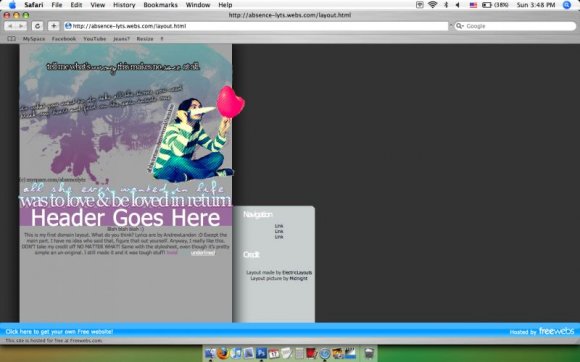This screenshot has height=362, width=580.
Task: Open the MySpace bookmark
Action: [x=34, y=38]
